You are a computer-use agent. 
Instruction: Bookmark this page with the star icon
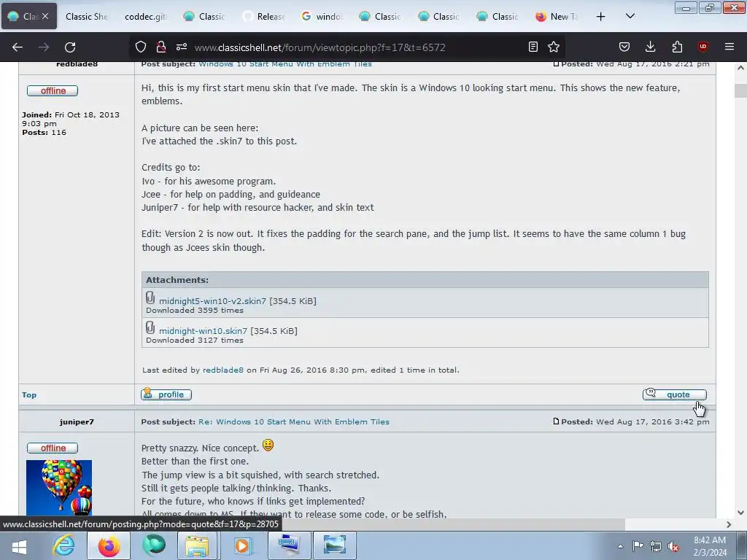[x=554, y=47]
